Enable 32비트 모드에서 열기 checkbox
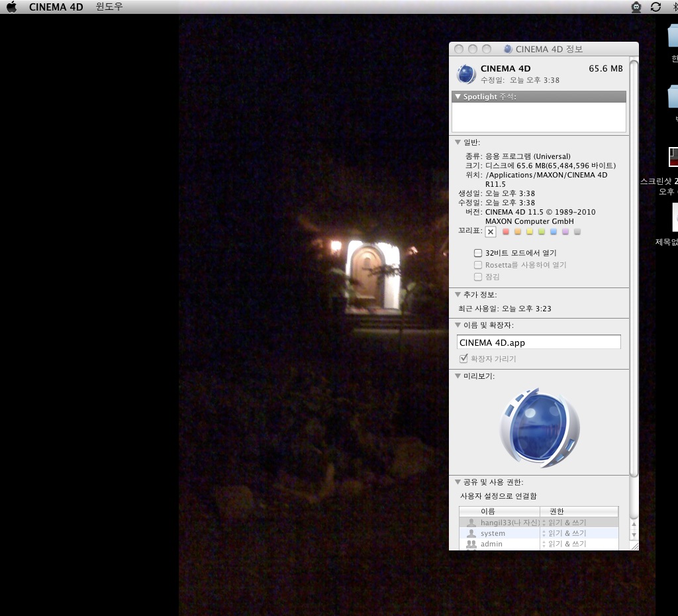 point(478,252)
